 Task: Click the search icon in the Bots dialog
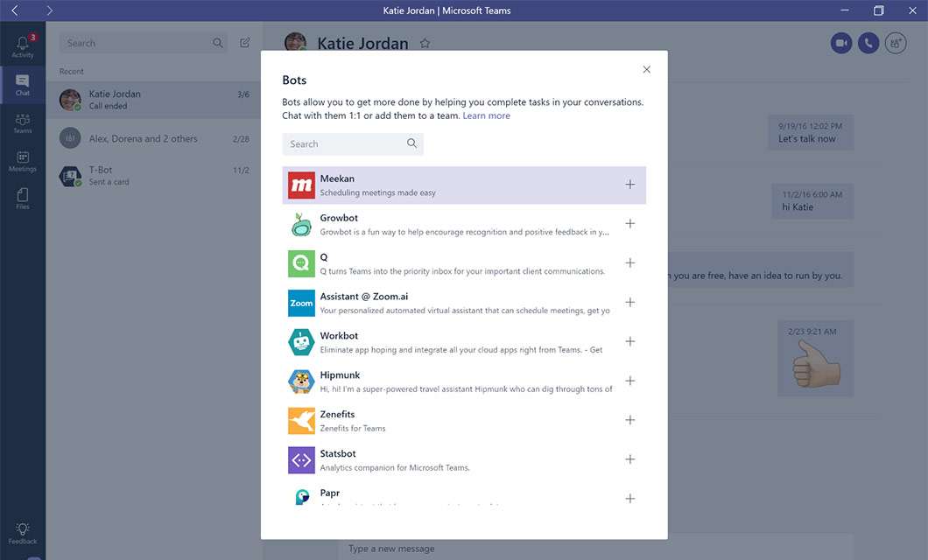(411, 143)
